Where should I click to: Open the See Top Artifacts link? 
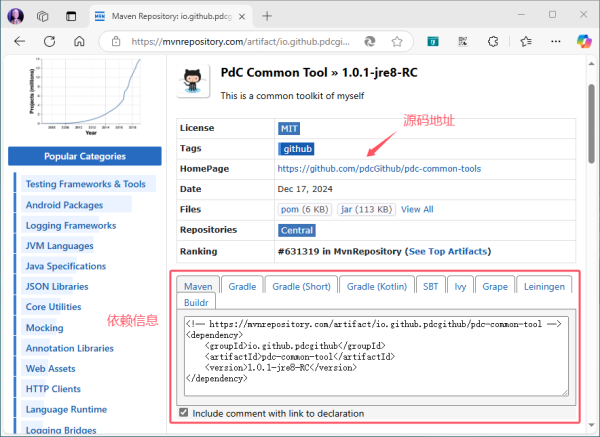point(448,251)
